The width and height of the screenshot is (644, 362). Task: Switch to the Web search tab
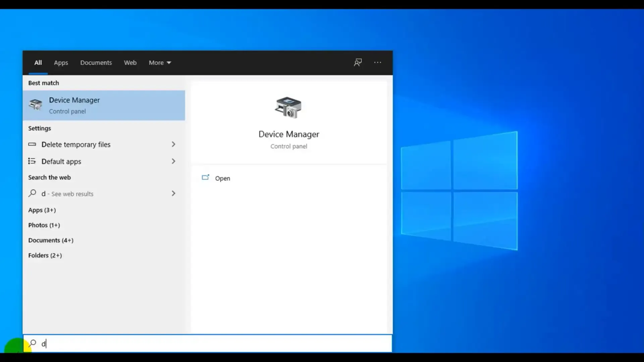click(130, 62)
